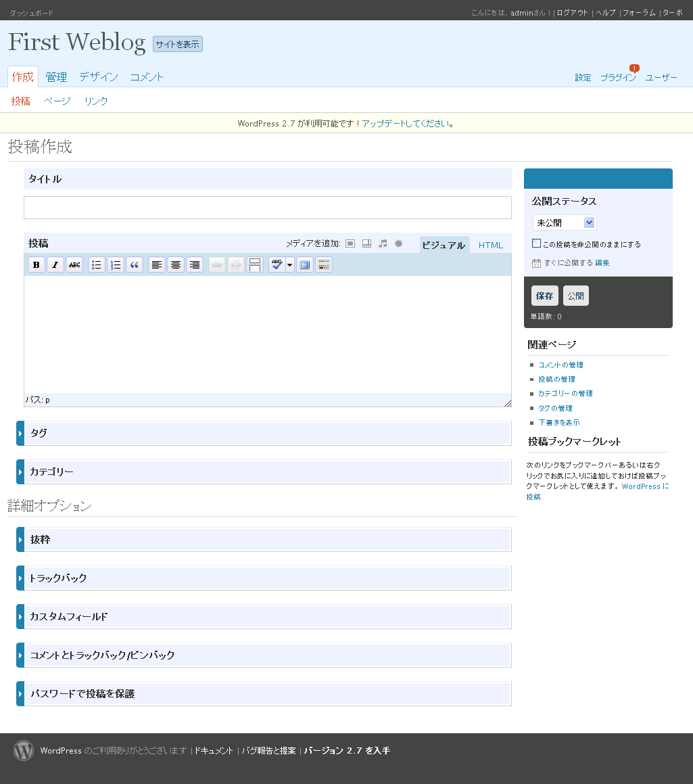Expand the パスワードで投稿を保護 section
This screenshot has width=693, height=784.
(264, 693)
